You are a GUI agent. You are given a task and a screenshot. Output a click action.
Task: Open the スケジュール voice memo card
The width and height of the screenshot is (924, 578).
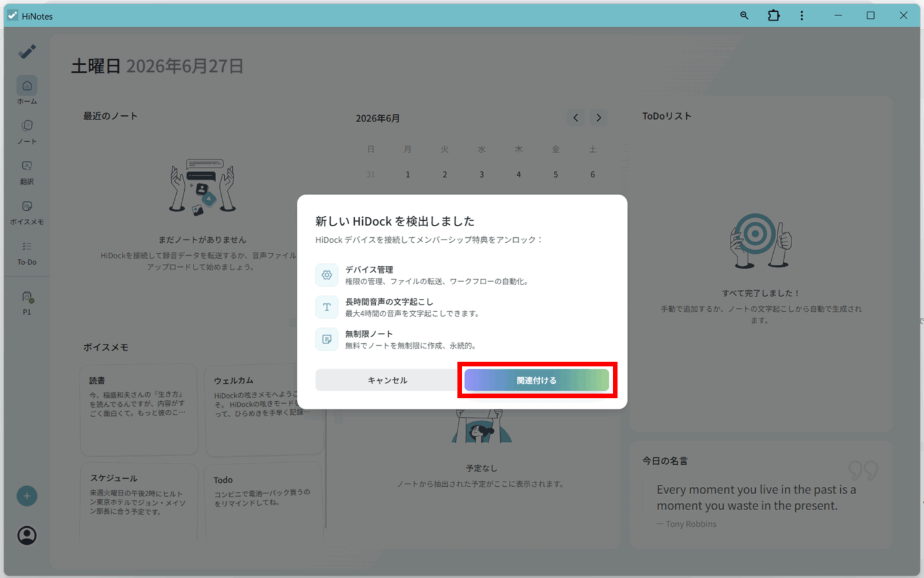pyautogui.click(x=139, y=502)
